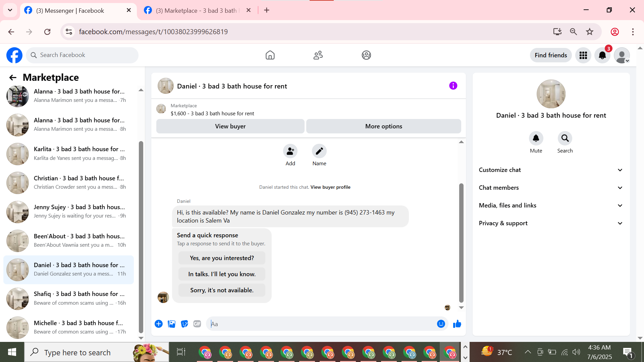Open the Facebook menu grid icon
Screen dimensions: 644x362
[583, 55]
